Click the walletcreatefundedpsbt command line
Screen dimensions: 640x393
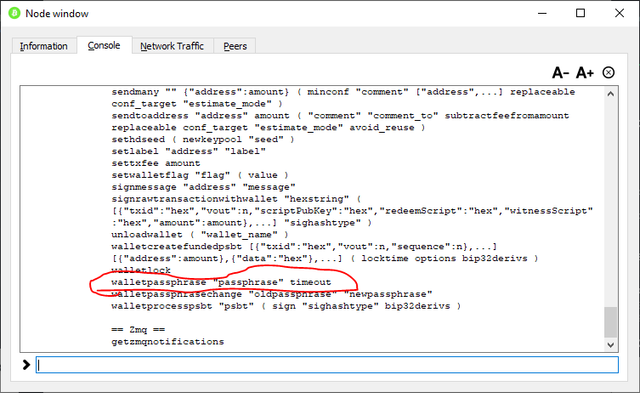pyautogui.click(x=325, y=252)
